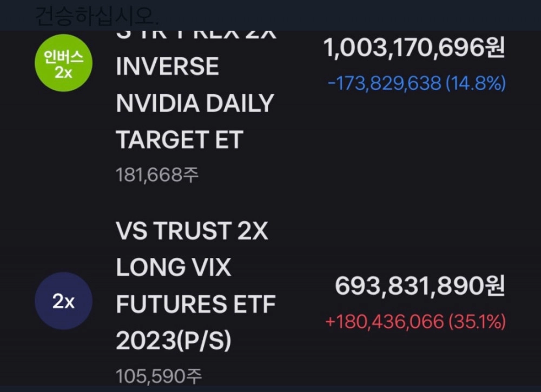Click the -173,829,638 loss amount
Image resolution: width=541 pixels, height=392 pixels.
click(x=386, y=84)
